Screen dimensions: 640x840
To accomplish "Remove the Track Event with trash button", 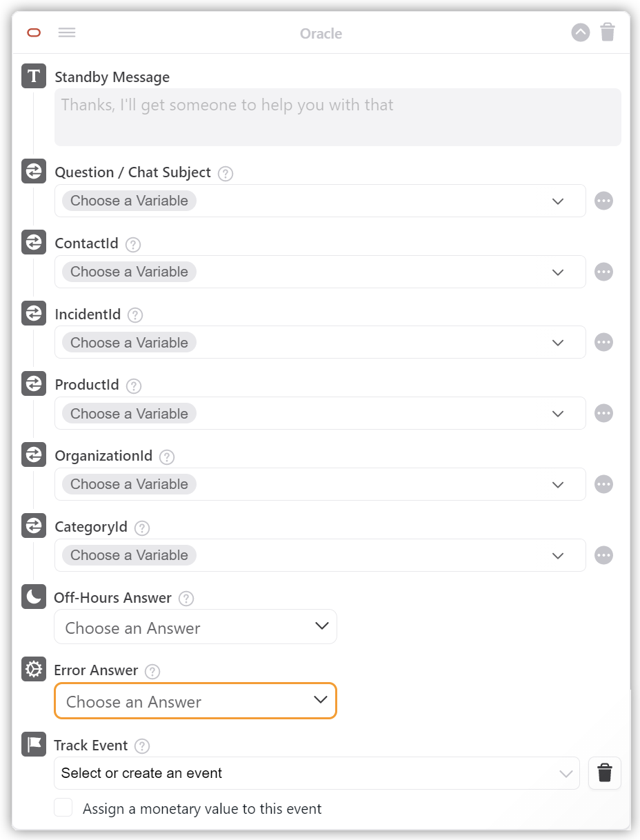I will coord(605,773).
